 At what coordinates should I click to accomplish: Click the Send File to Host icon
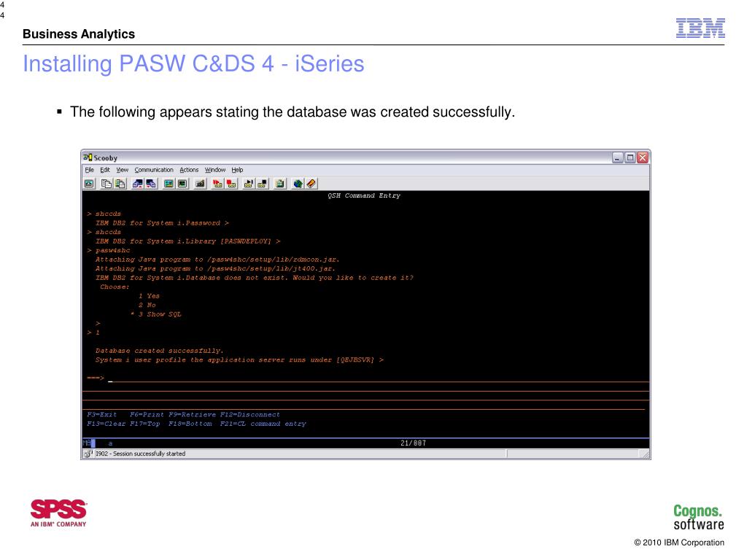tap(138, 183)
